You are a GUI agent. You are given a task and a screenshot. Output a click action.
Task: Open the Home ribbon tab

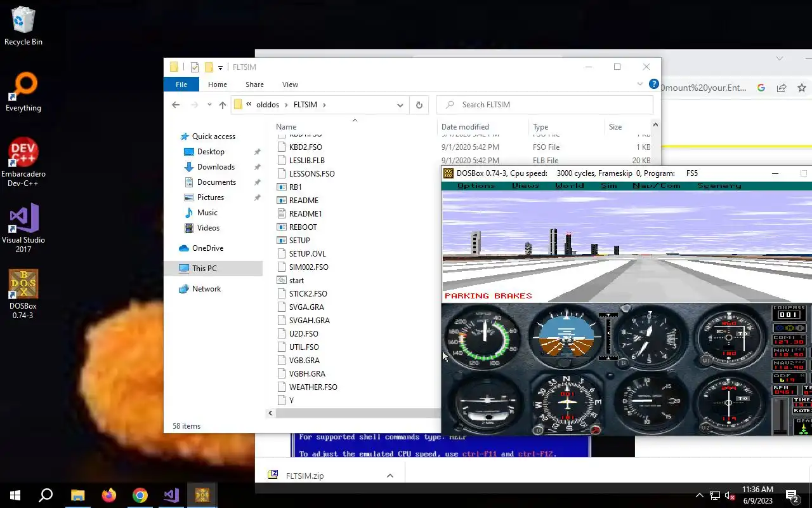coord(217,84)
